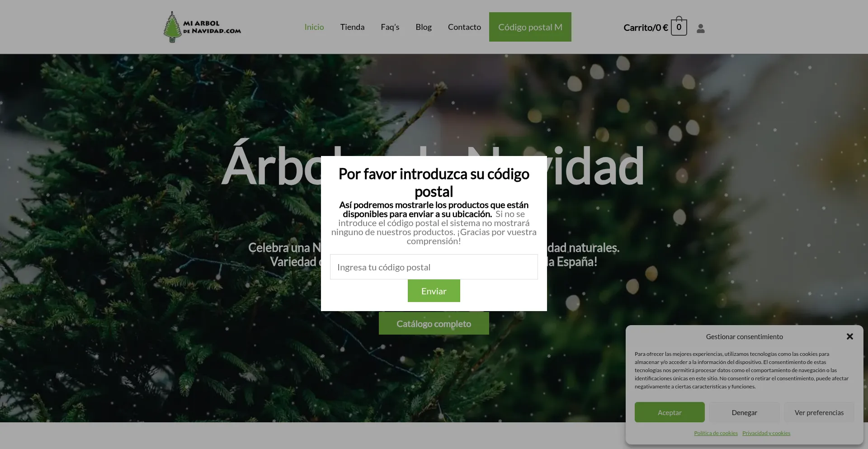
Task: Open the user account icon
Action: (700, 28)
